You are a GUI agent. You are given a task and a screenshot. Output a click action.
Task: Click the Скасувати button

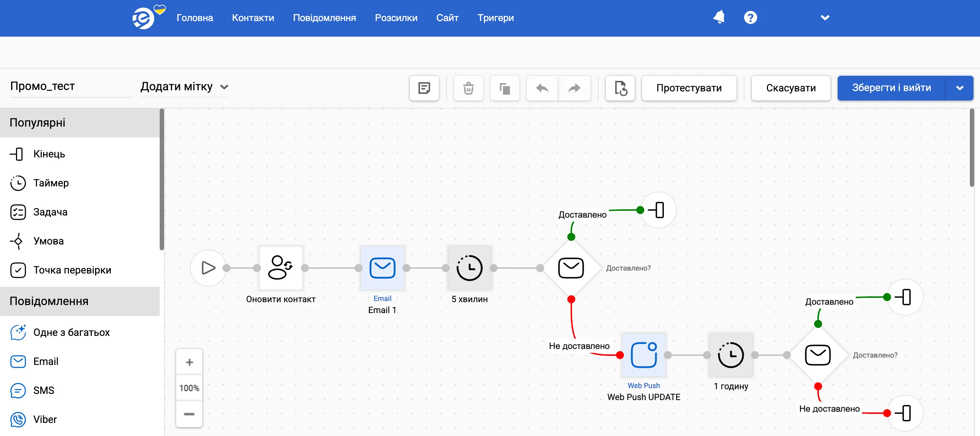[x=791, y=88]
